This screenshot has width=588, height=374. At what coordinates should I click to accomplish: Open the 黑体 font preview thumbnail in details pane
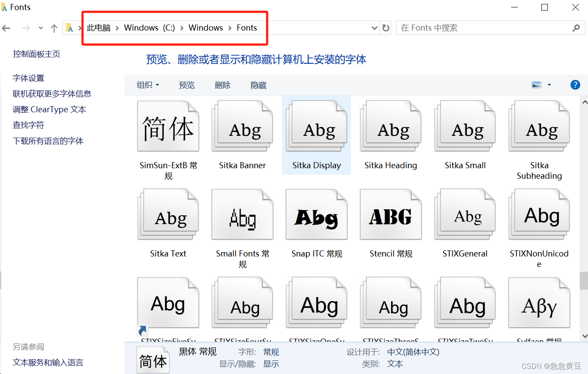153,359
